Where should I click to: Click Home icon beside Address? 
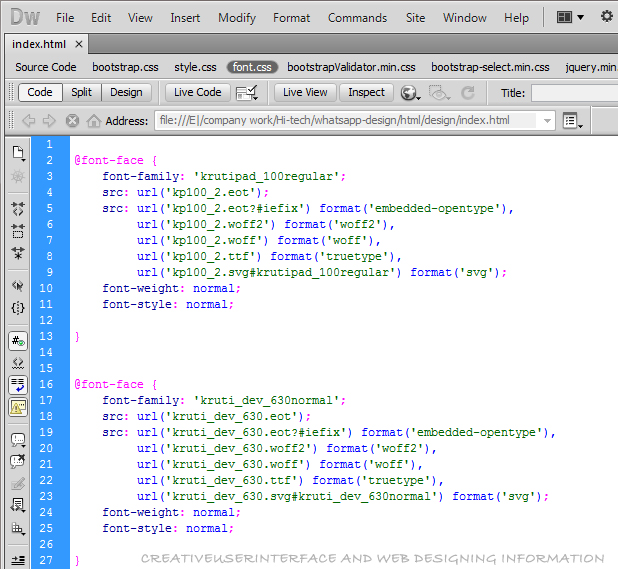pos(94,121)
